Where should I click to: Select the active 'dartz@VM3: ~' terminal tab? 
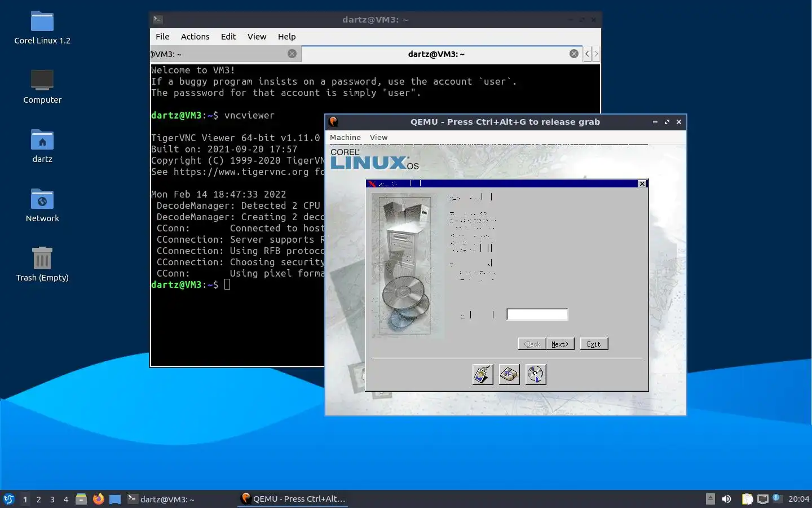point(442,54)
